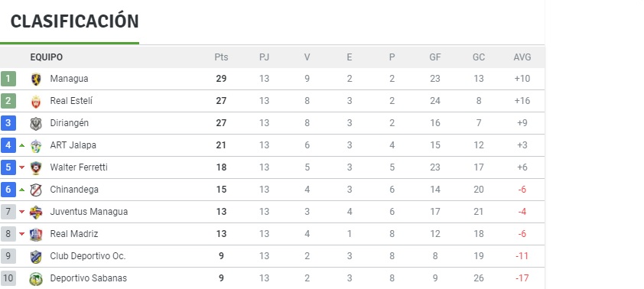Go to Walter Ferretti team name
Screen dimensions: 644x289
(79, 167)
